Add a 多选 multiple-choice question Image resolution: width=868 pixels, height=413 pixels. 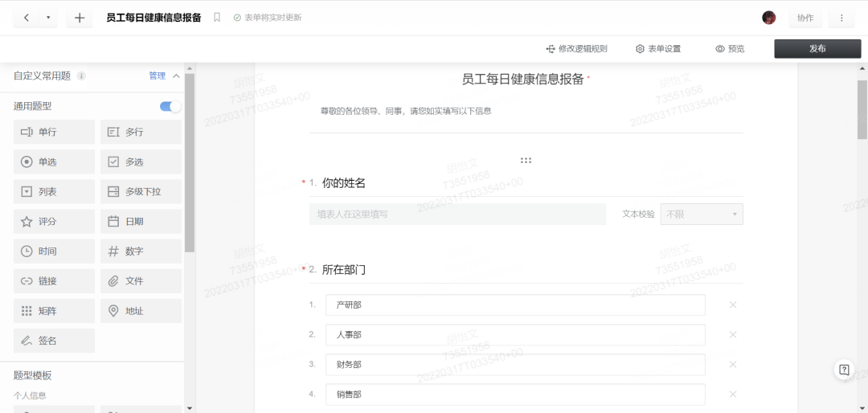point(141,162)
